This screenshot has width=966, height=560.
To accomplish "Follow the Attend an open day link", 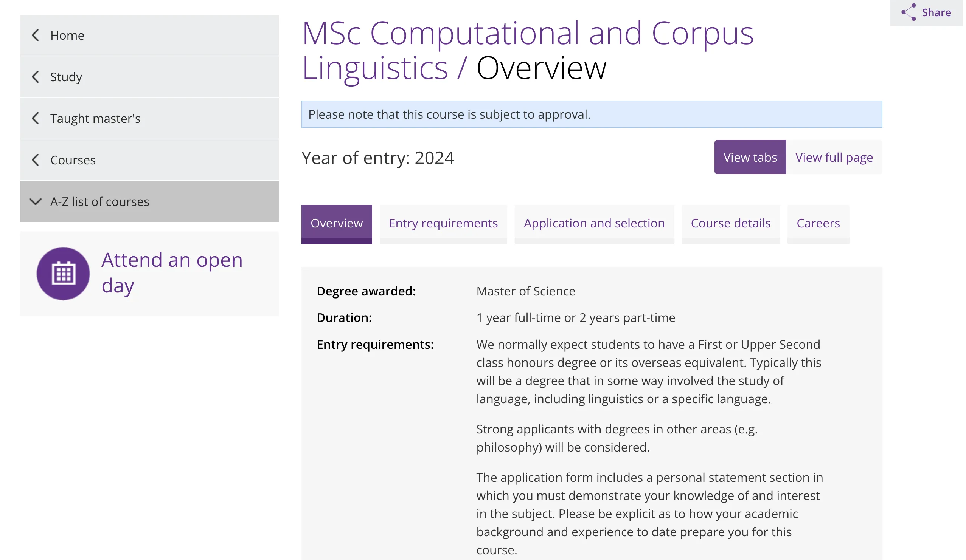I will coord(172,274).
